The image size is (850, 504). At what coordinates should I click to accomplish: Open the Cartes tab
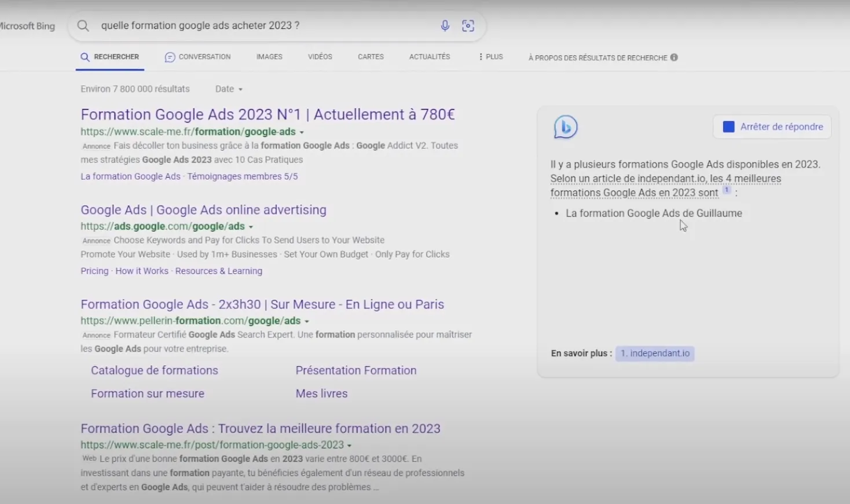(371, 57)
